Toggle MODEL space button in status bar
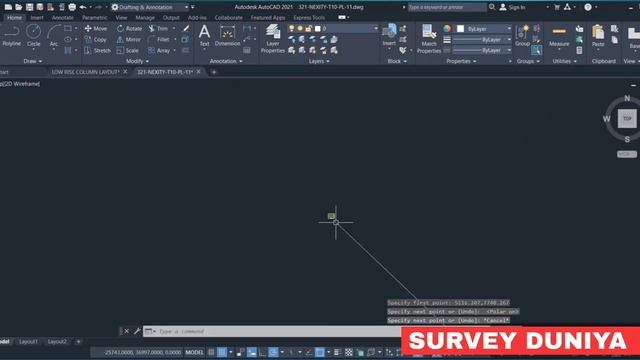The width and height of the screenshot is (640, 360). click(x=194, y=352)
